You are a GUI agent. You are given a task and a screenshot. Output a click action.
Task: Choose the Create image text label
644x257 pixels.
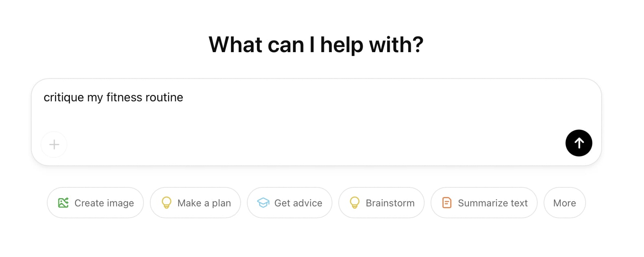(x=104, y=203)
